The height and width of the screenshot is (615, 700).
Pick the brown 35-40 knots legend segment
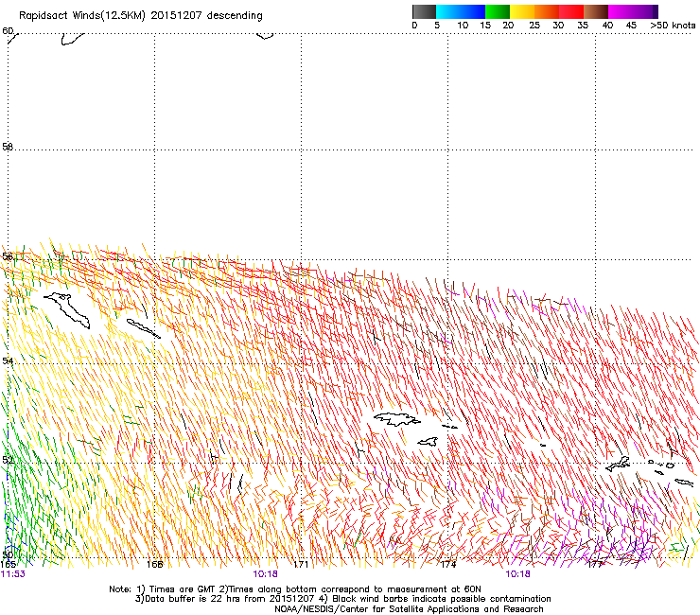(596, 11)
